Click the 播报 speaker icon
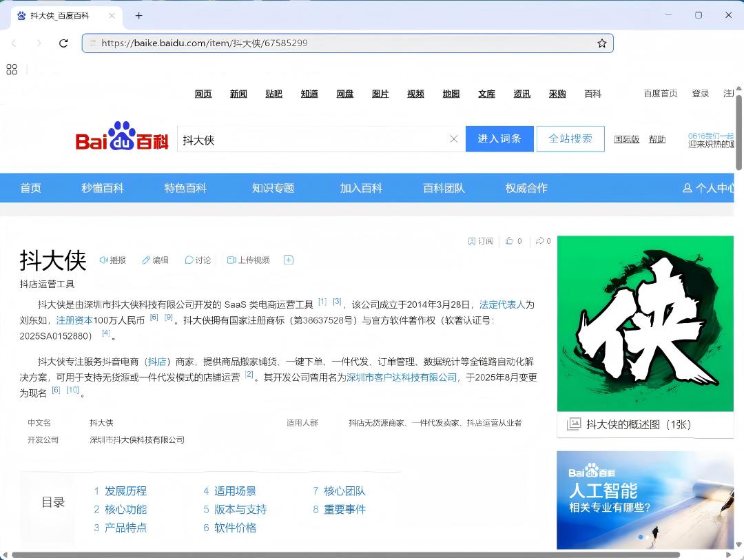The width and height of the screenshot is (744, 560). (112, 260)
